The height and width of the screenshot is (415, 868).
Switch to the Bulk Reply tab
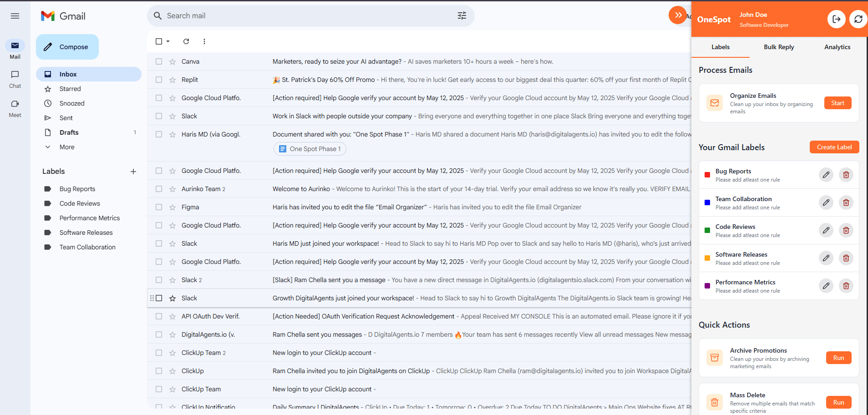tap(779, 47)
